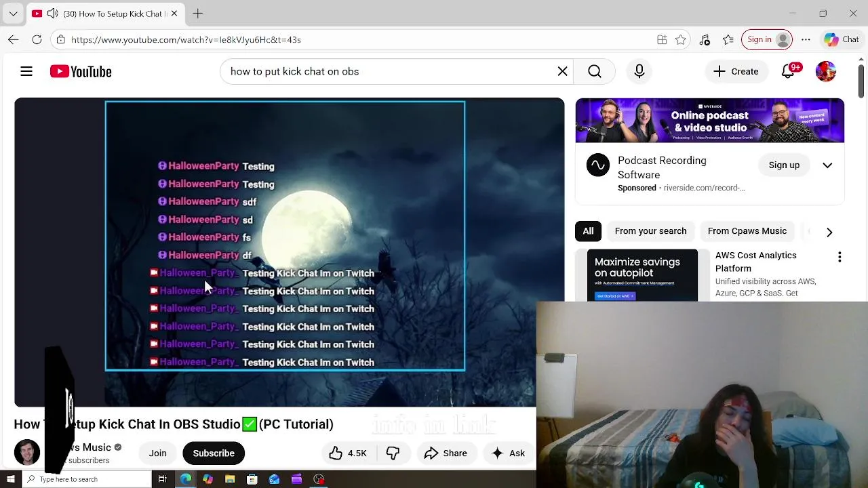This screenshot has height=488, width=868.
Task: Ask about the video
Action: [509, 453]
